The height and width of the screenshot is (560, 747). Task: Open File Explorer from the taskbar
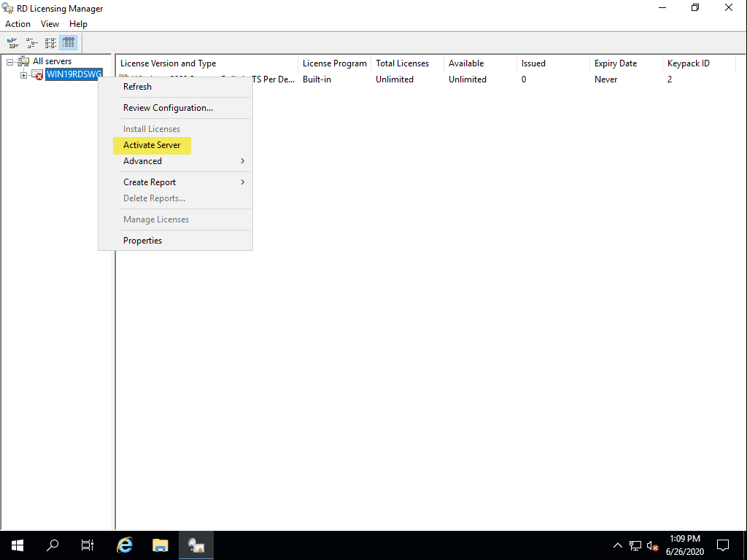pos(160,545)
